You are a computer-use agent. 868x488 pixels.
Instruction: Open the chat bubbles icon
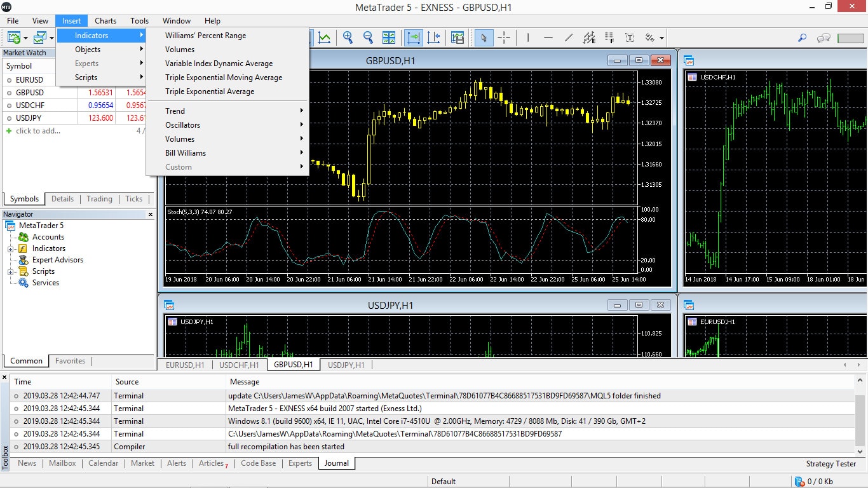point(824,38)
